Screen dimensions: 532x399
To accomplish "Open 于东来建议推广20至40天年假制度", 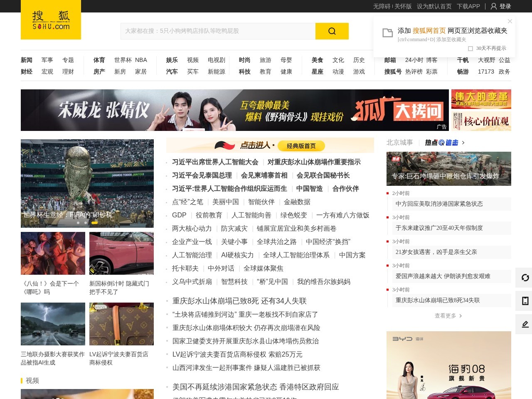I will click(439, 228).
